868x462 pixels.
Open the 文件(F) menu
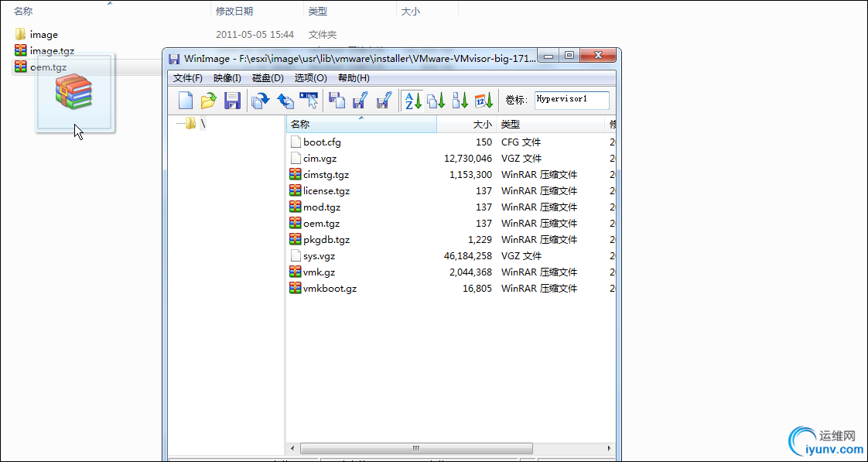point(188,78)
